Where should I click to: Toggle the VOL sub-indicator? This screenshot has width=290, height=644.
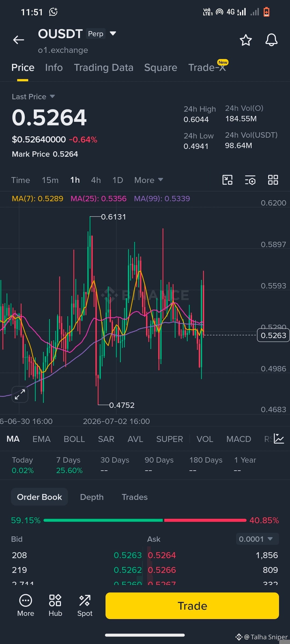pos(205,439)
